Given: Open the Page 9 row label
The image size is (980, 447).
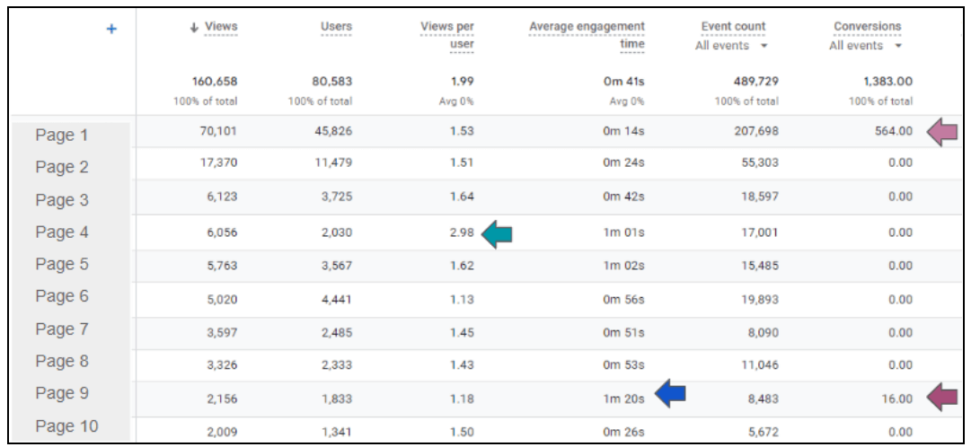Looking at the screenshot, I should coord(62,393).
